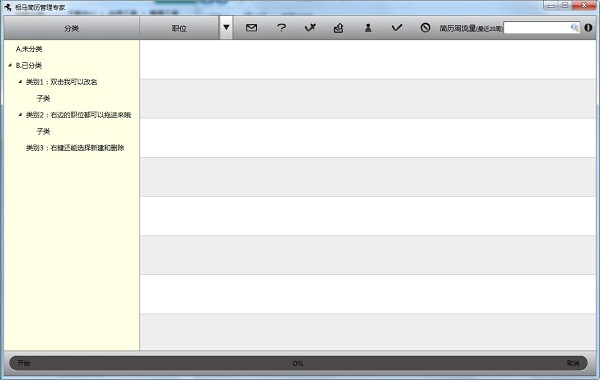Focus the search input field in toolbar

pos(537,28)
